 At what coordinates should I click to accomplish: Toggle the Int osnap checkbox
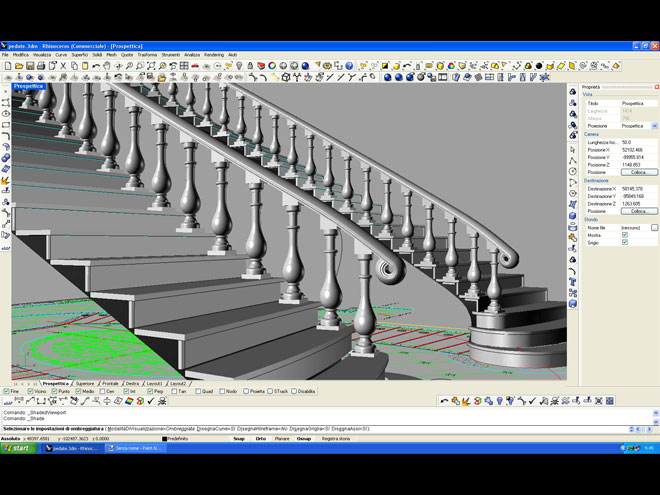coord(126,391)
